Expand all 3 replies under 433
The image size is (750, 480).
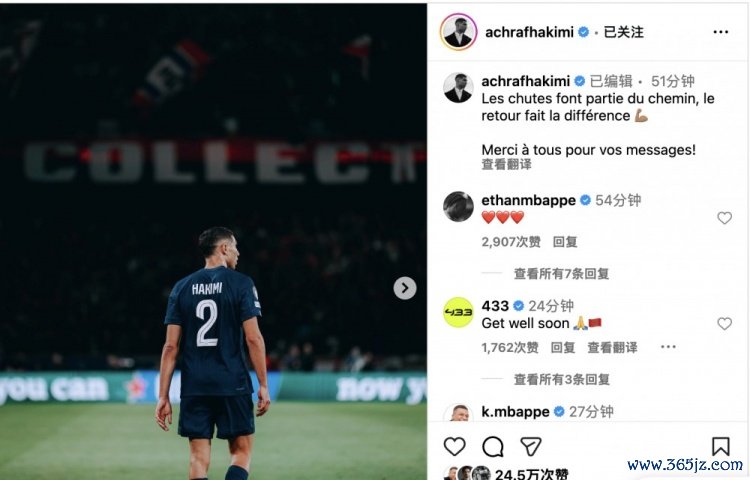pyautogui.click(x=562, y=379)
